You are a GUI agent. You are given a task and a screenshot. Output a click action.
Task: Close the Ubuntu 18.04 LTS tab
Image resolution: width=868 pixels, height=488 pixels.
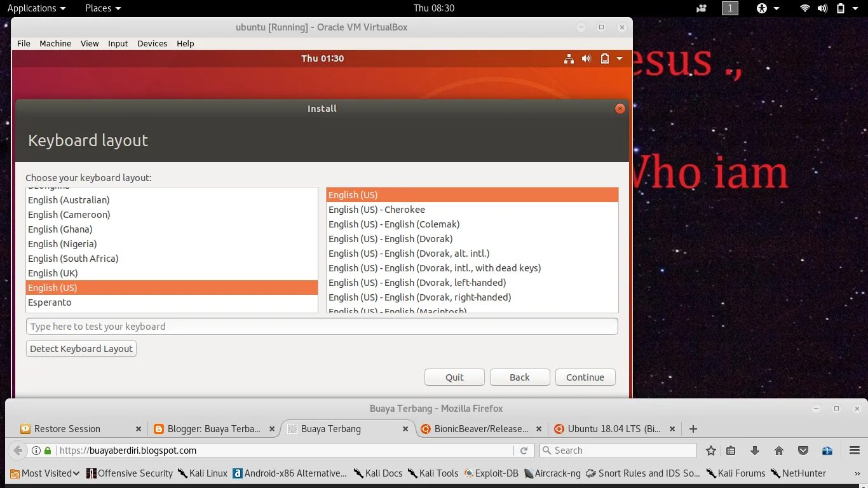tap(672, 429)
